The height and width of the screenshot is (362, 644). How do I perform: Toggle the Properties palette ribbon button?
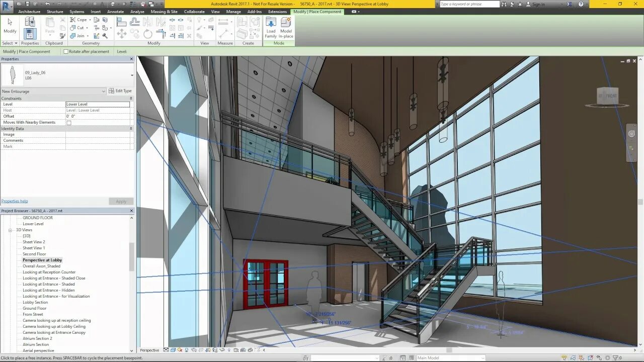(x=30, y=34)
